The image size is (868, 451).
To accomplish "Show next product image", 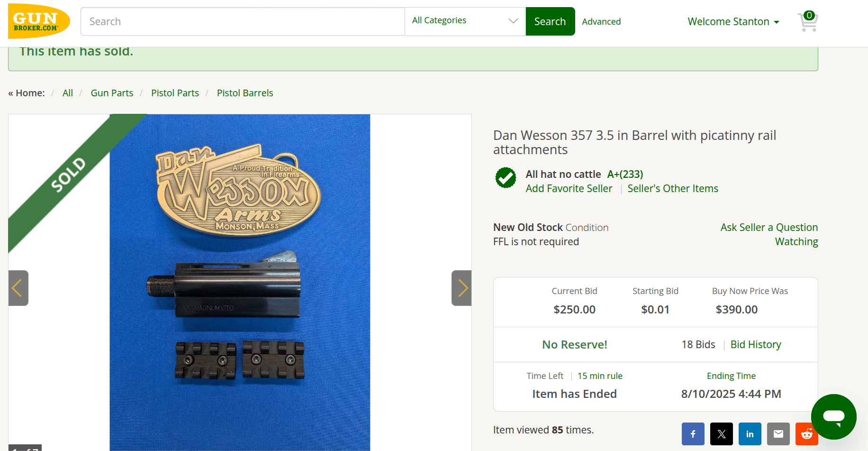I will click(461, 288).
